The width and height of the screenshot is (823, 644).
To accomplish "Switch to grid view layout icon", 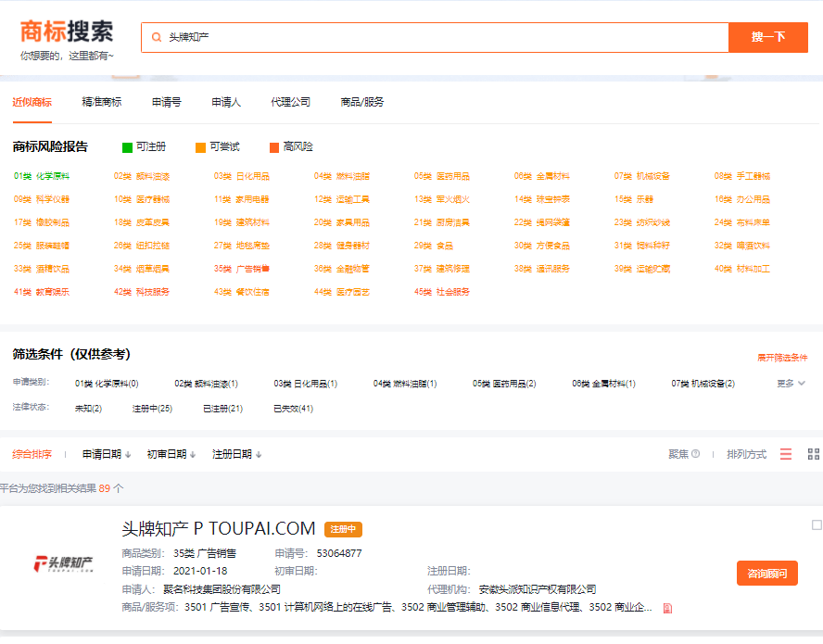I will (813, 454).
